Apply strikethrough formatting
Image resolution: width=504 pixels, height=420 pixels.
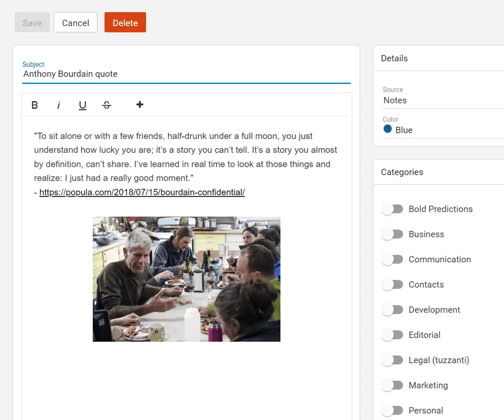[107, 105]
